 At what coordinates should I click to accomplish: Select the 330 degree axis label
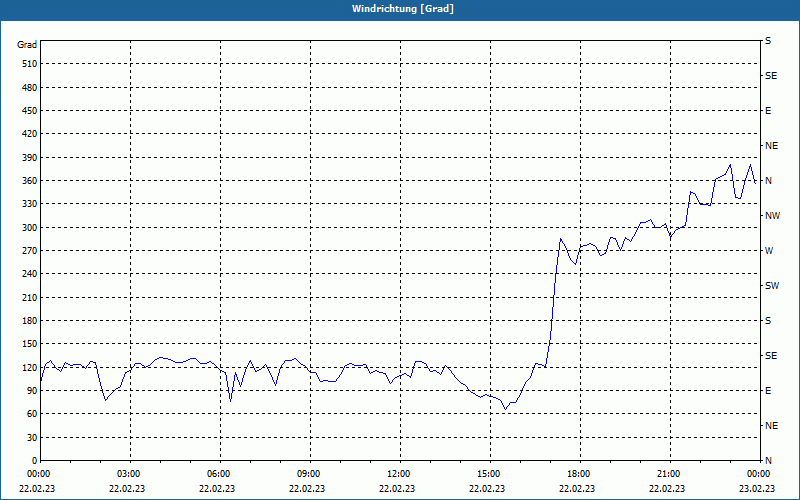point(30,204)
